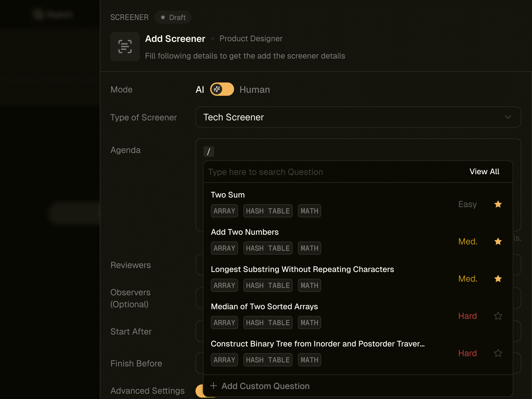Select the Human mode label
Image resolution: width=532 pixels, height=399 pixels.
click(254, 90)
